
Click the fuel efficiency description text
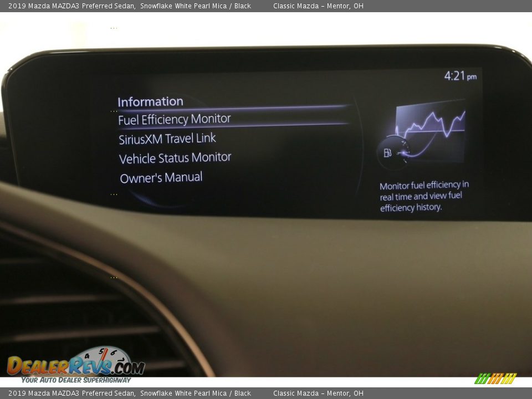pos(424,196)
